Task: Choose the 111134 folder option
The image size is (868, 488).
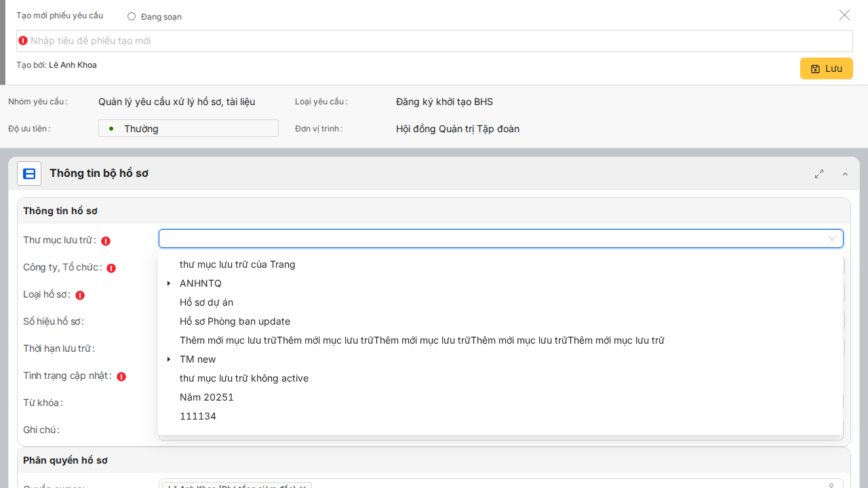Action: 197,416
